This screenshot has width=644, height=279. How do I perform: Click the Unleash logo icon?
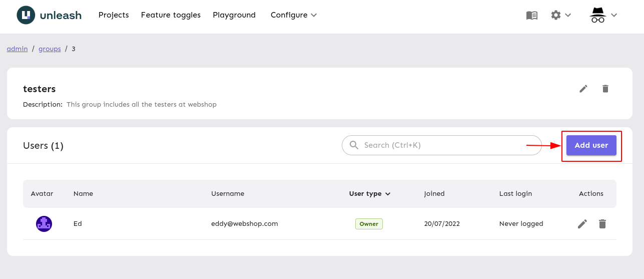[26, 15]
